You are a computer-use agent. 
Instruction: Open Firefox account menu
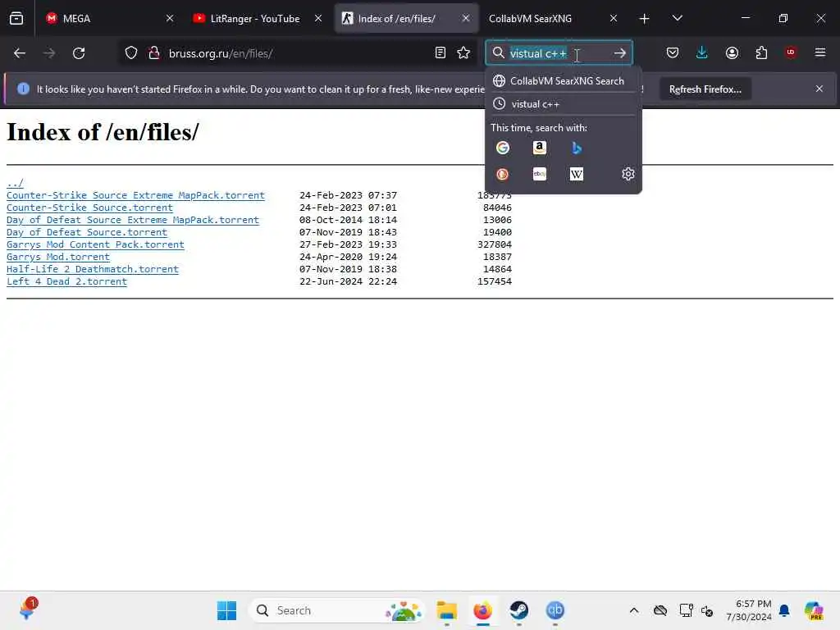click(732, 52)
